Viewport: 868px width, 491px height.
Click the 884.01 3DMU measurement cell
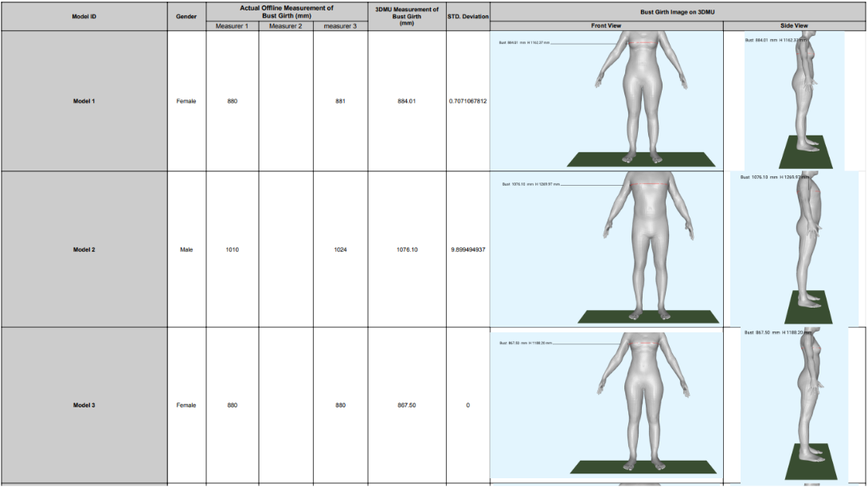pos(403,101)
